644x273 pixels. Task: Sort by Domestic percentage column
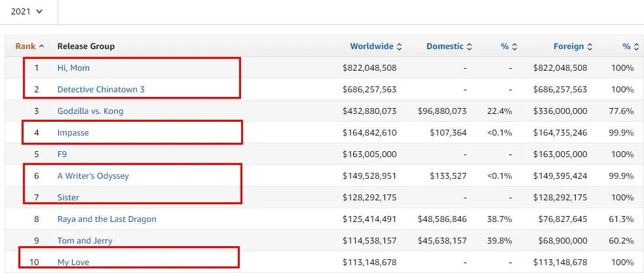click(x=508, y=46)
